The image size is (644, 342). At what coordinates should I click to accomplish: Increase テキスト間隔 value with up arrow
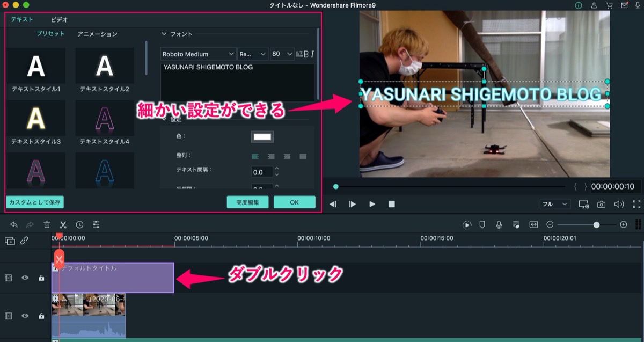tap(277, 169)
